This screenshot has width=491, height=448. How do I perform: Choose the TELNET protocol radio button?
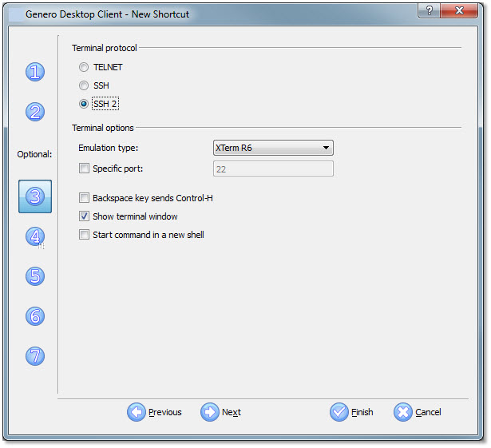tap(84, 67)
